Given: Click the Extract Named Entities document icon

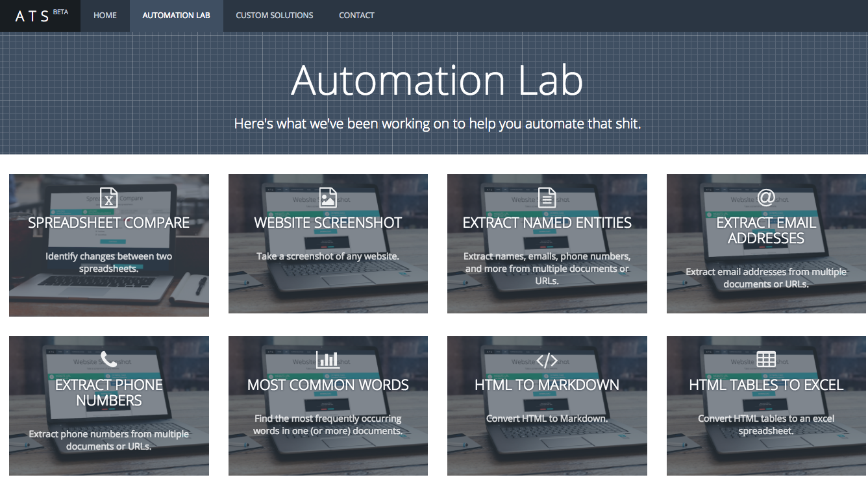Looking at the screenshot, I should tap(547, 197).
